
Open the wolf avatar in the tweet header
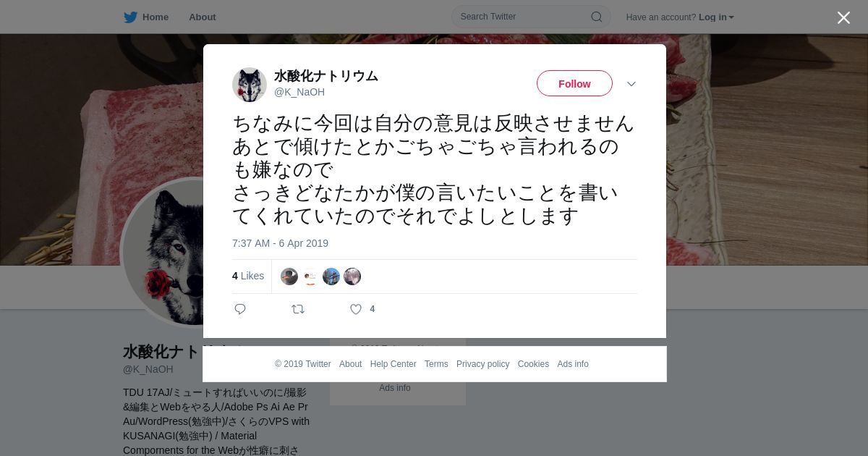pos(250,85)
